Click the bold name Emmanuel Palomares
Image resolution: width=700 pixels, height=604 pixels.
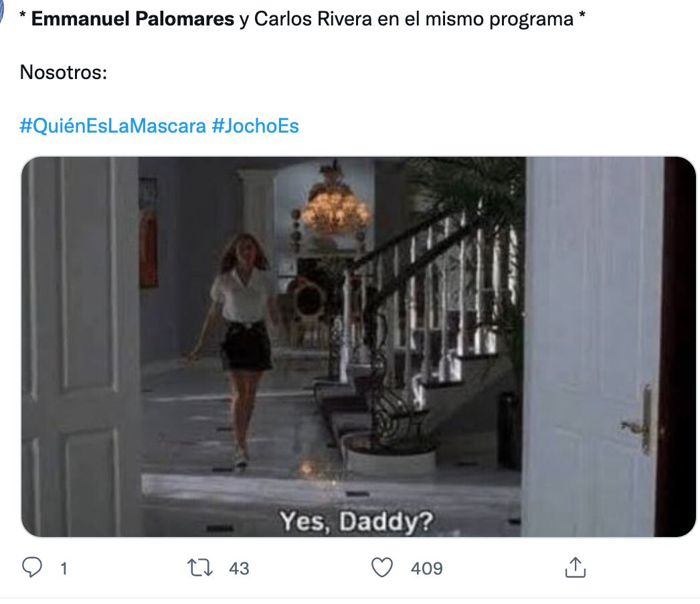pos(133,19)
